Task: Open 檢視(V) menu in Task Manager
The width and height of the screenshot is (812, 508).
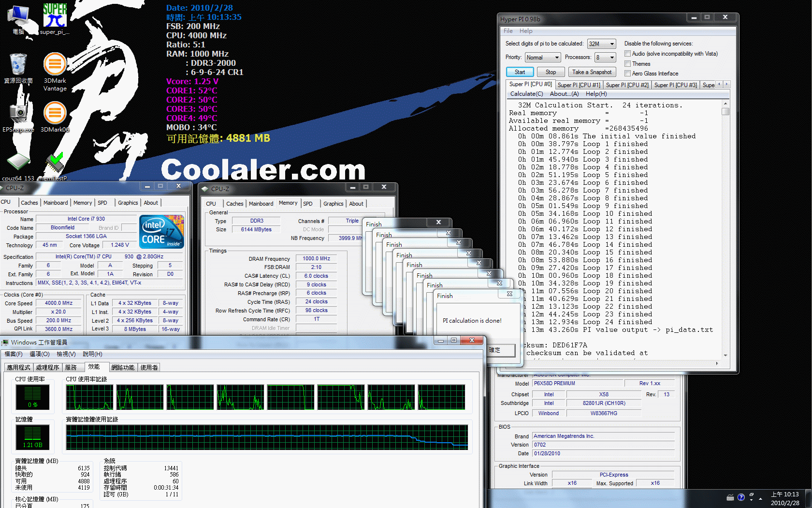Action: click(x=66, y=354)
